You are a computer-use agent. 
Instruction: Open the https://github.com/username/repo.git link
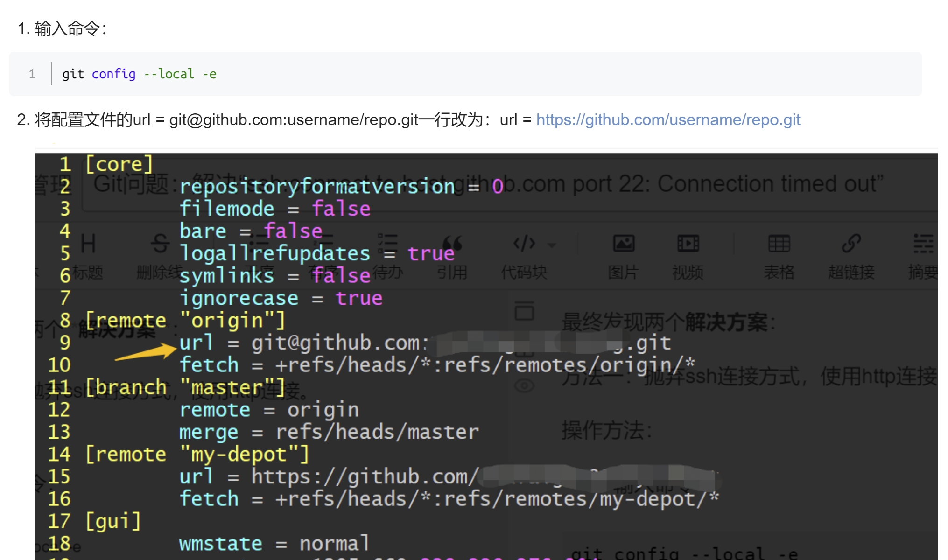pos(668,120)
